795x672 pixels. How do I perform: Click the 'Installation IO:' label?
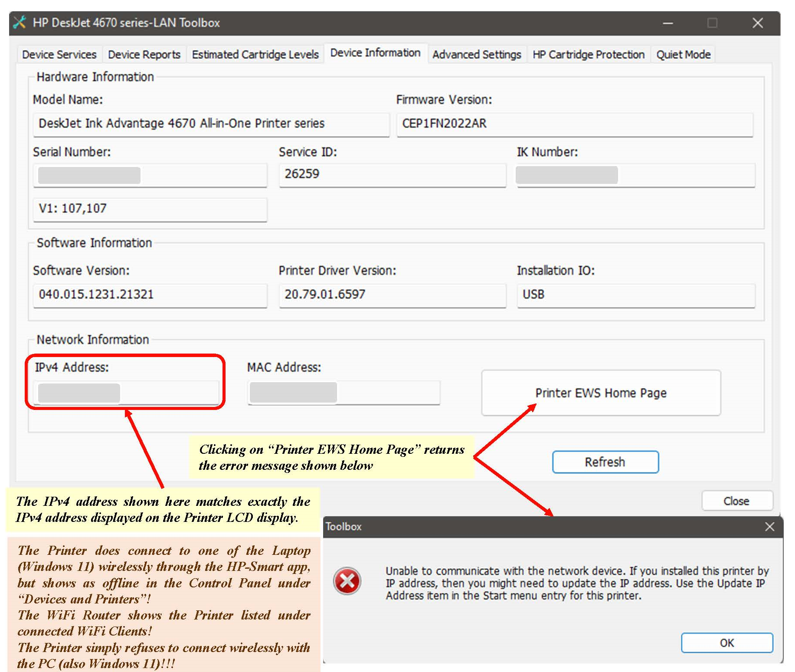556,271
